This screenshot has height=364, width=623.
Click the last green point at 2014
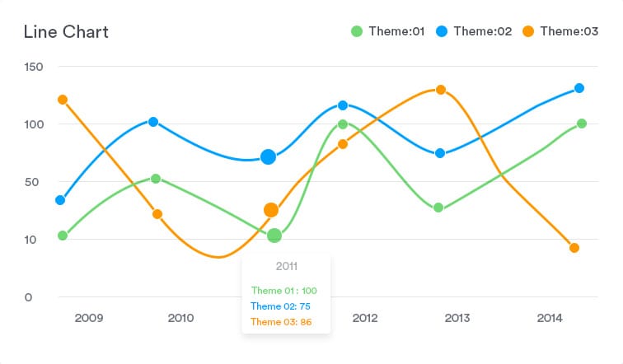click(582, 124)
